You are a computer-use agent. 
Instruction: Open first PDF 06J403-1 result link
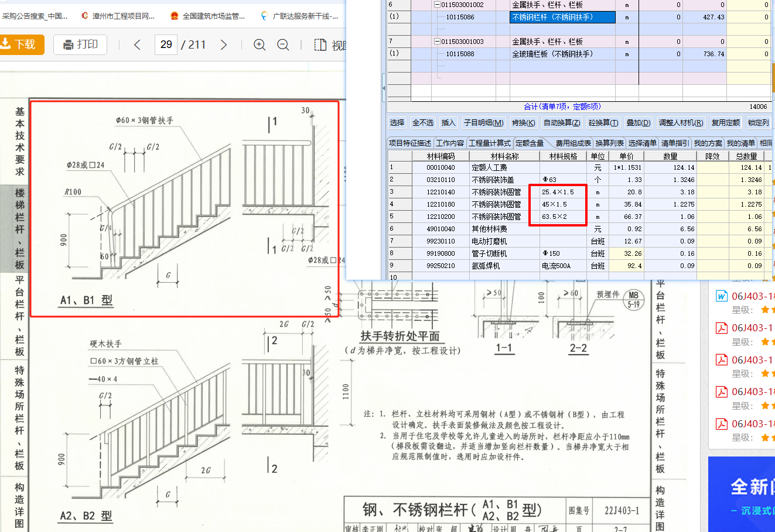(752, 328)
